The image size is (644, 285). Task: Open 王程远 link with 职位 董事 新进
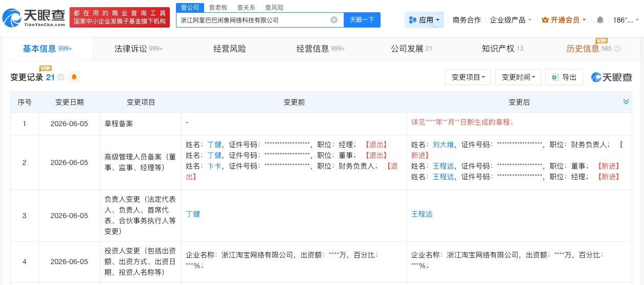[443, 166]
